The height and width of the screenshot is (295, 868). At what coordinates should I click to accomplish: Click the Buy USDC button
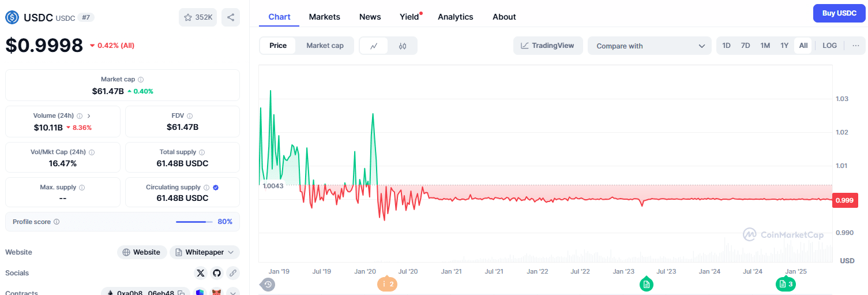(x=839, y=13)
